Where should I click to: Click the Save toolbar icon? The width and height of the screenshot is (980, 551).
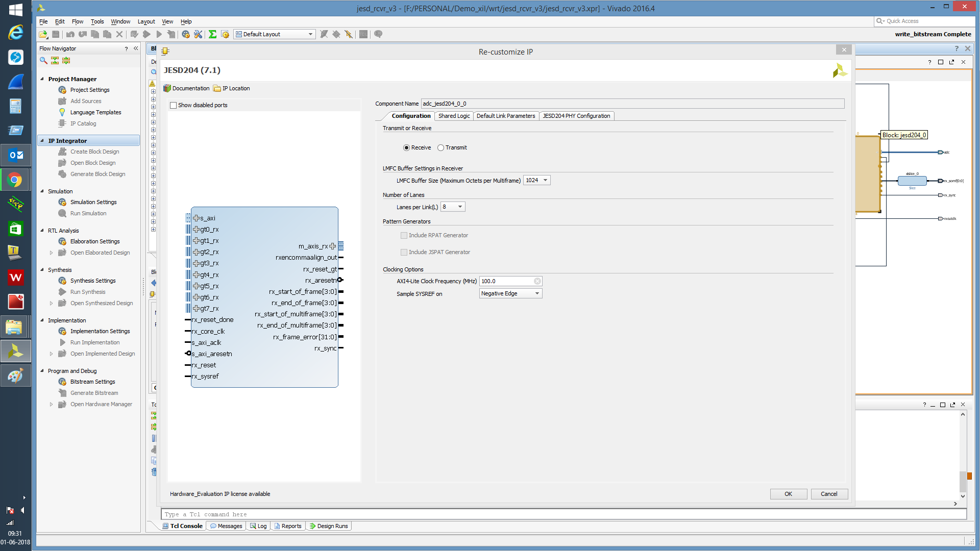56,34
